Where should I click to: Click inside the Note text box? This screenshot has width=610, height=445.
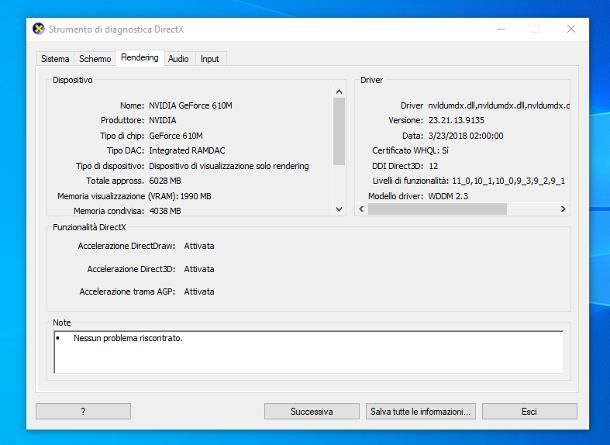[309, 352]
